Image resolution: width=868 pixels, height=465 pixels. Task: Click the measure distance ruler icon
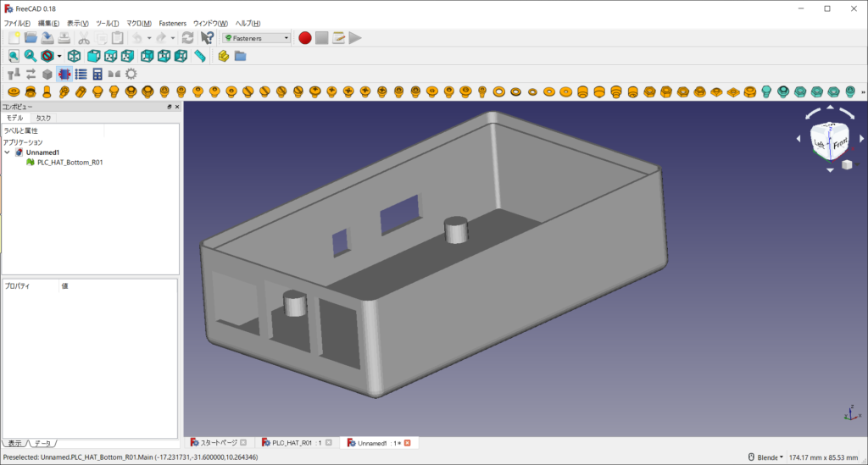pos(200,56)
